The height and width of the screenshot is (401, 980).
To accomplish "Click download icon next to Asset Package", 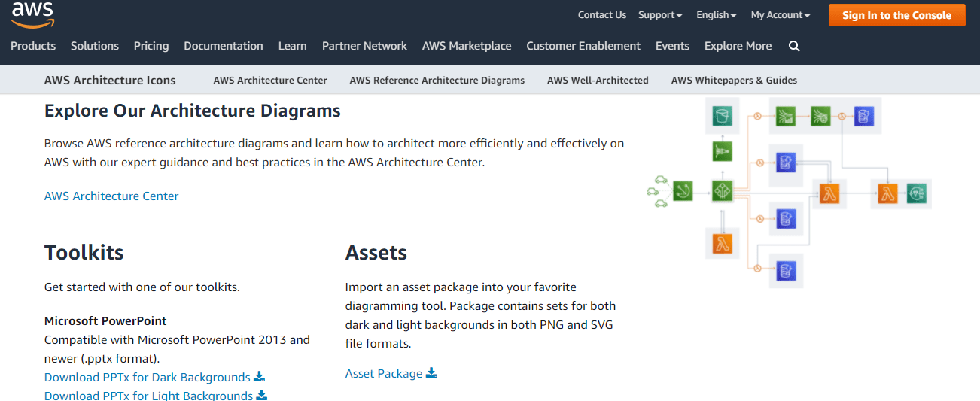I will click(x=431, y=373).
